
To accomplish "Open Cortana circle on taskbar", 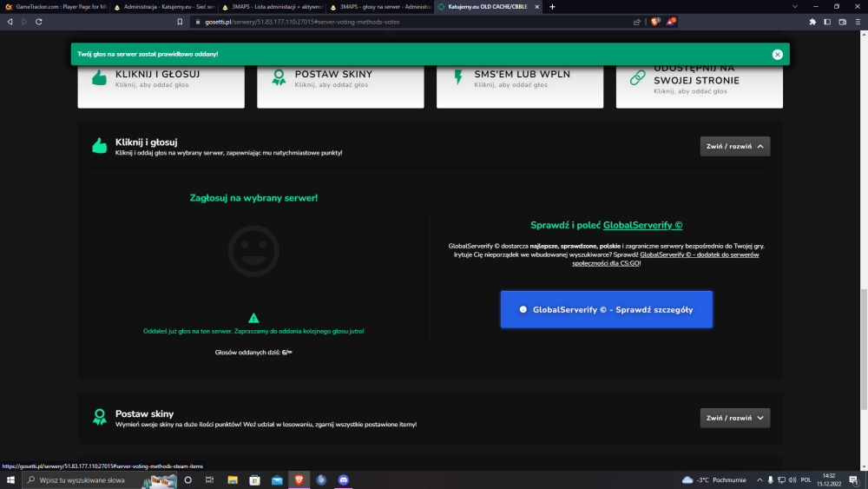I will (x=187, y=479).
